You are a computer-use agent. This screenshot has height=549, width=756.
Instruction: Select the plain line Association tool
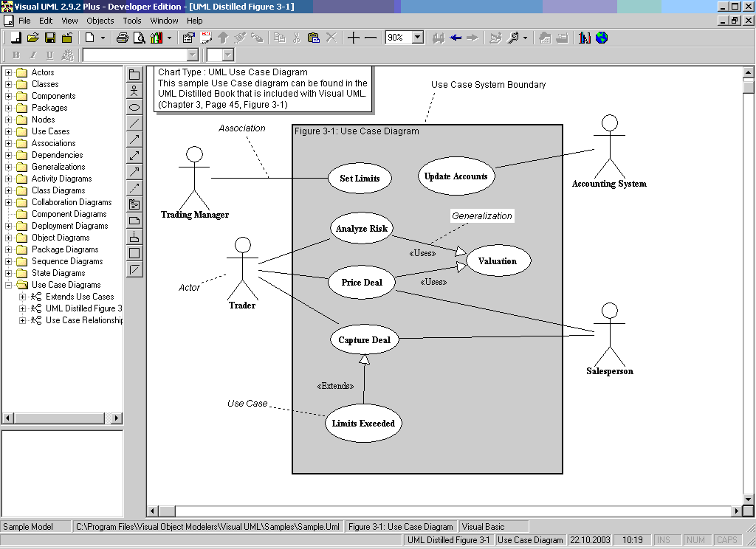tap(134, 123)
